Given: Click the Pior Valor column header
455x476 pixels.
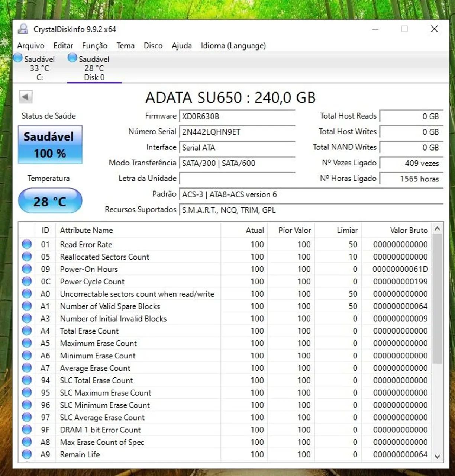Looking at the screenshot, I should [291, 230].
